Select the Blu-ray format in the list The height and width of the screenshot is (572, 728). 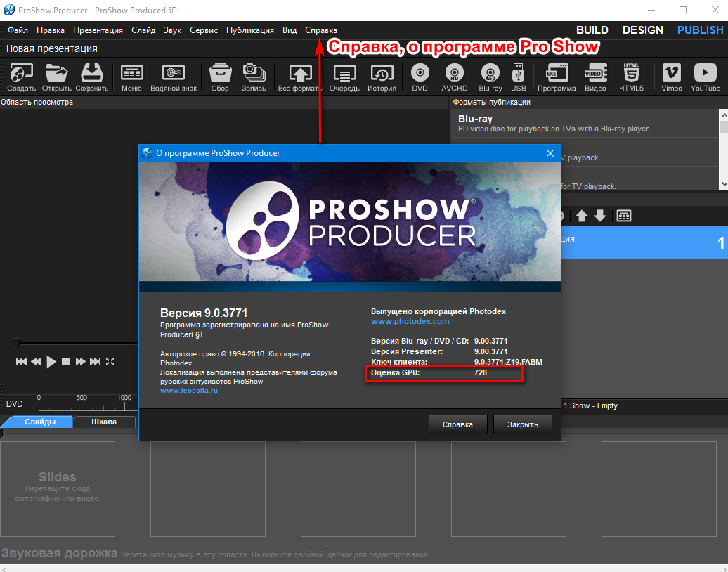[x=585, y=124]
